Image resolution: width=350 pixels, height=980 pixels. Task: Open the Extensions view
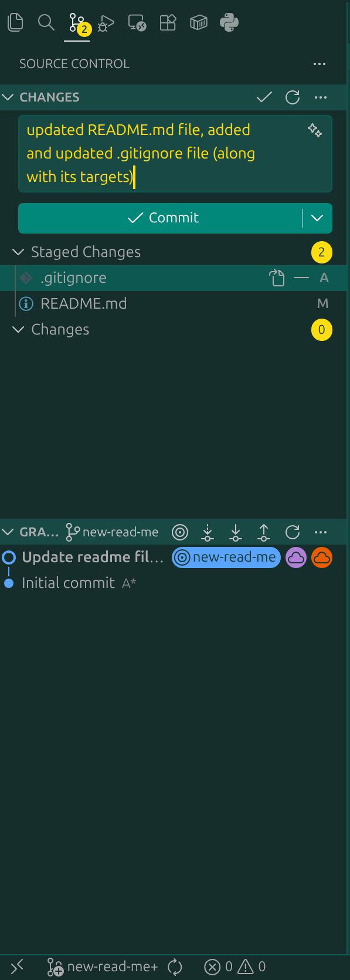point(168,22)
